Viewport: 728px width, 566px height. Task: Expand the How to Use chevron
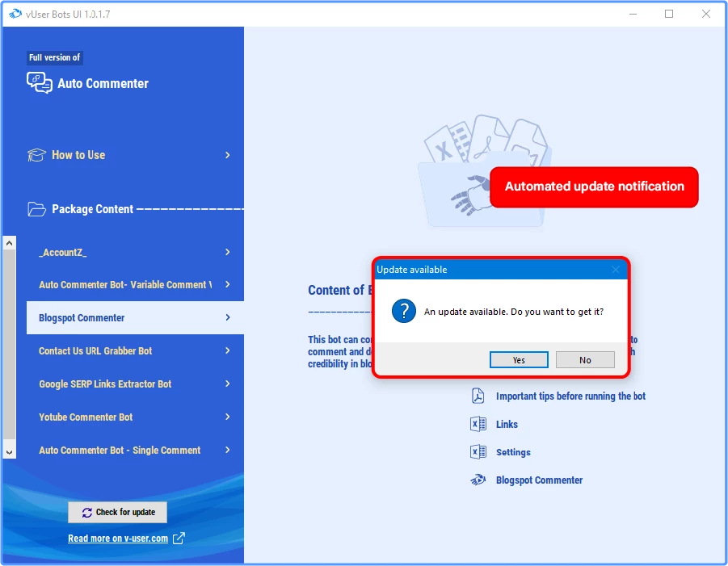(x=228, y=155)
